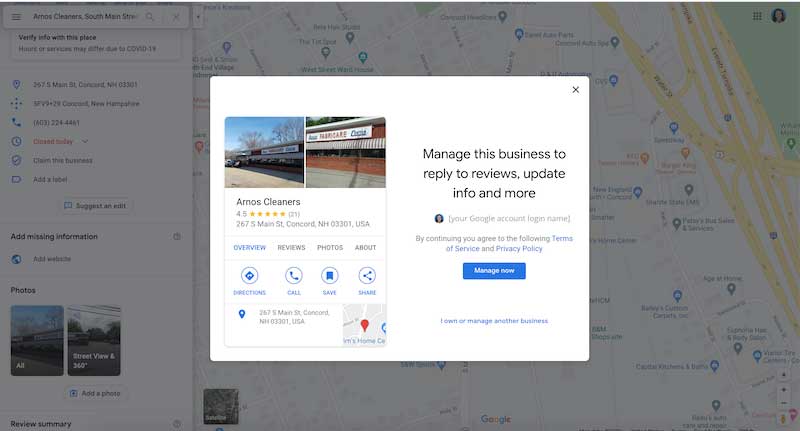
Task: Click Add website in side panel
Action: pyautogui.click(x=52, y=259)
